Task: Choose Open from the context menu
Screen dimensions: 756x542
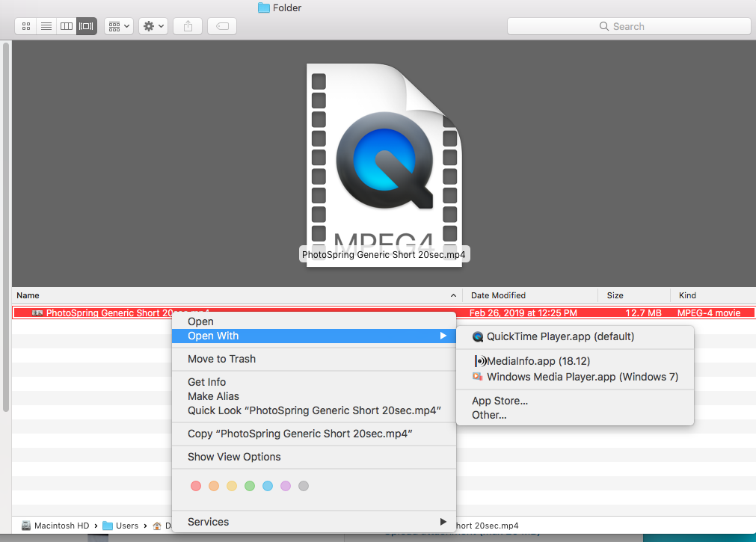Action: [x=314, y=321]
